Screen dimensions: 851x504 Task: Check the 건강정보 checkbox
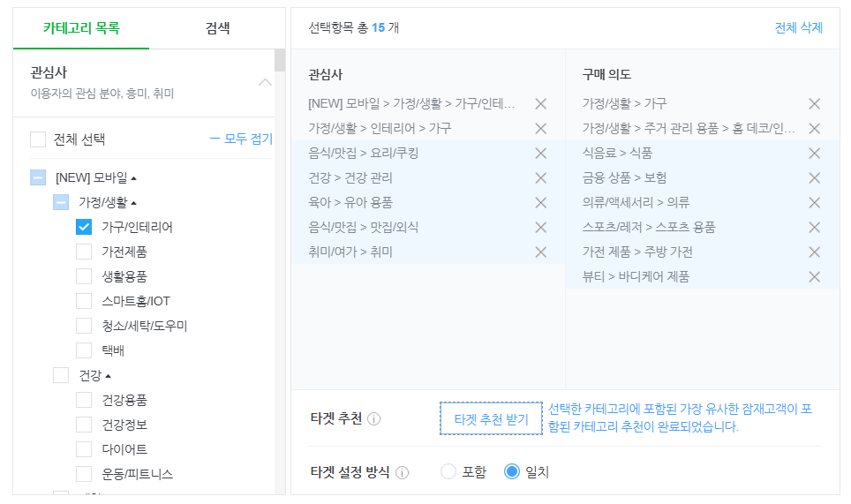tap(84, 425)
